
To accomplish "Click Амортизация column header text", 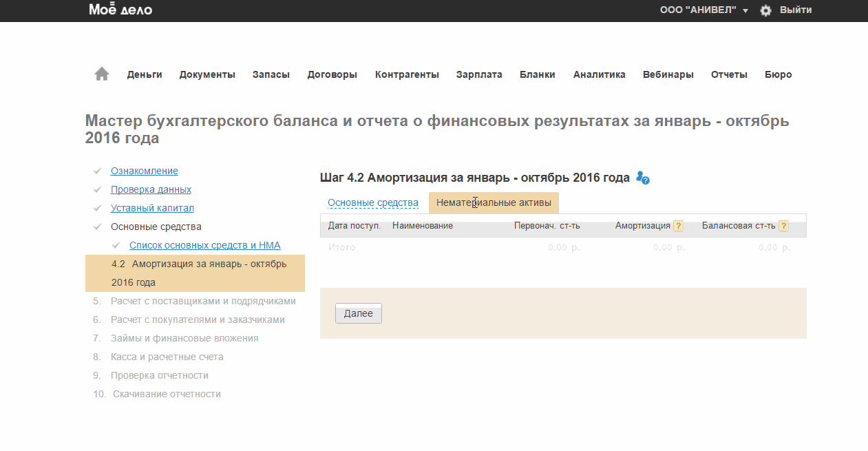I will 643,226.
